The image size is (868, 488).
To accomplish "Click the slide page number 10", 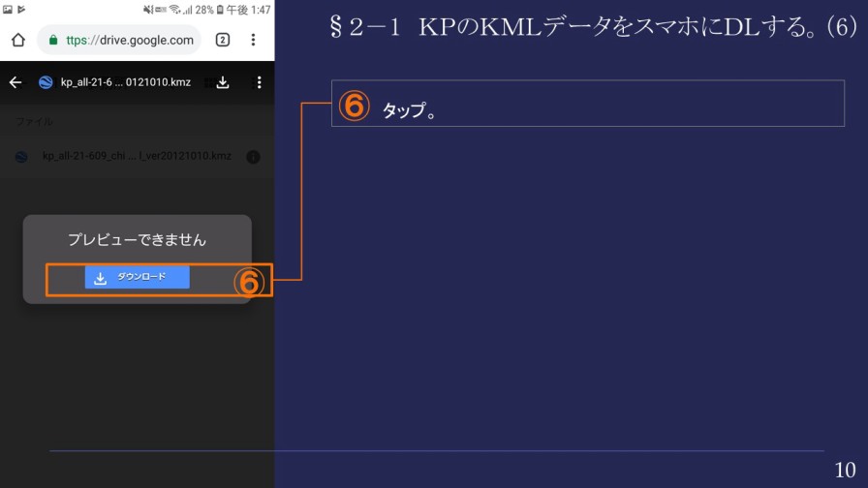I will pos(845,472).
